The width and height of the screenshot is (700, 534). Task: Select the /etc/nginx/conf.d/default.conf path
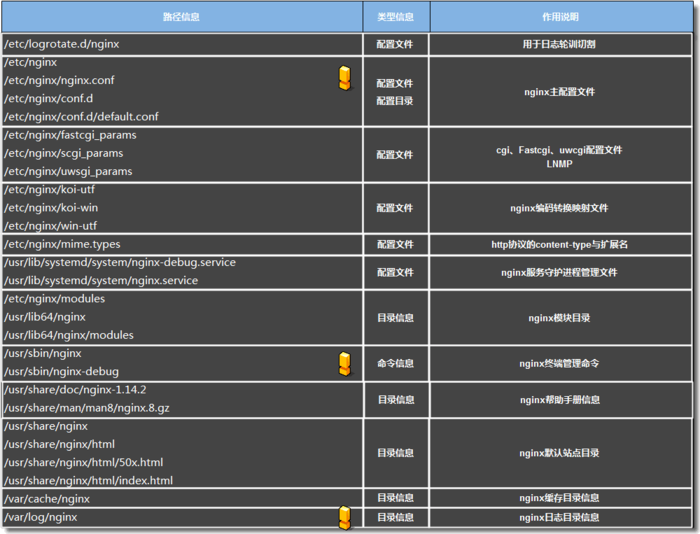81,116
